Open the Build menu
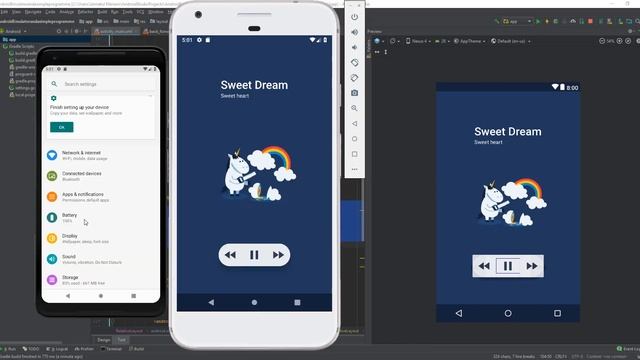This screenshot has width=640, height=360. pos(102,12)
